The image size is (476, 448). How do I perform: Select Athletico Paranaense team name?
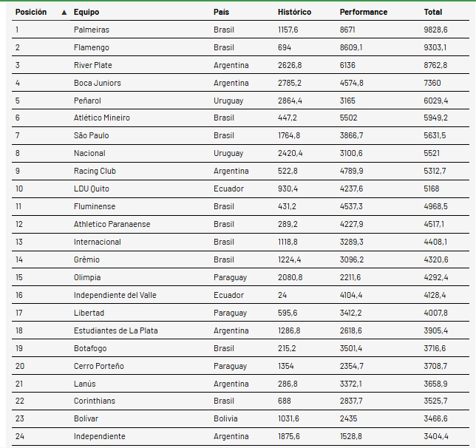coord(112,224)
